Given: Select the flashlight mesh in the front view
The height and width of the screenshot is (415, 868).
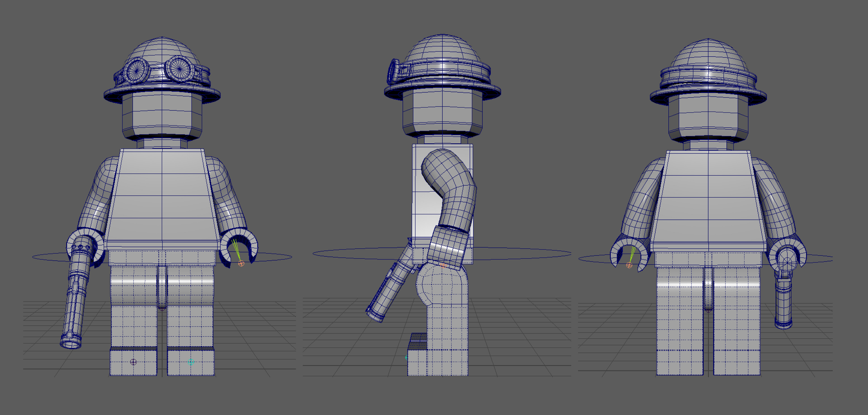Looking at the screenshot, I should (x=76, y=292).
